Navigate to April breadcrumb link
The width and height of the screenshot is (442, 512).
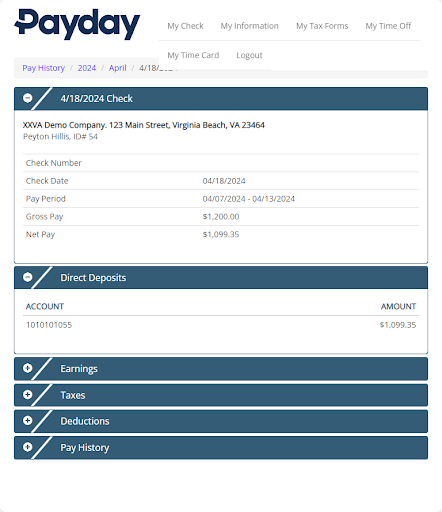coord(118,68)
